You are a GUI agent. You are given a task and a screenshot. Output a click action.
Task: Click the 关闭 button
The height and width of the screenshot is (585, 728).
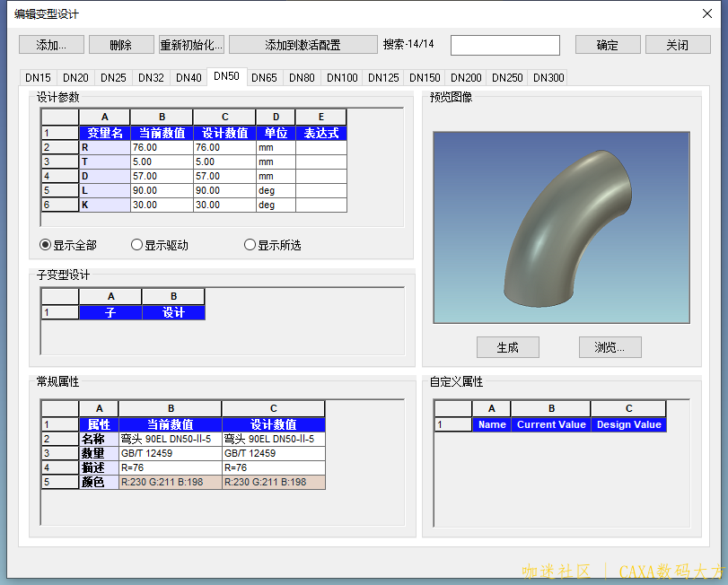coord(678,45)
